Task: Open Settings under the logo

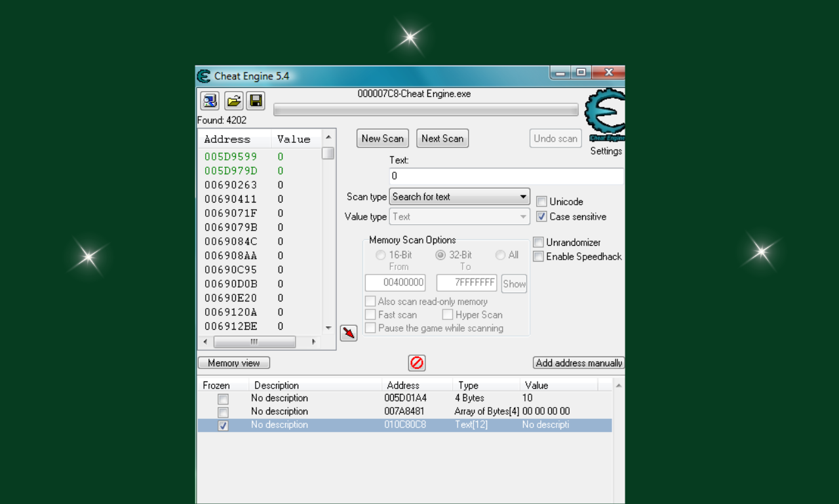Action: pos(606,151)
